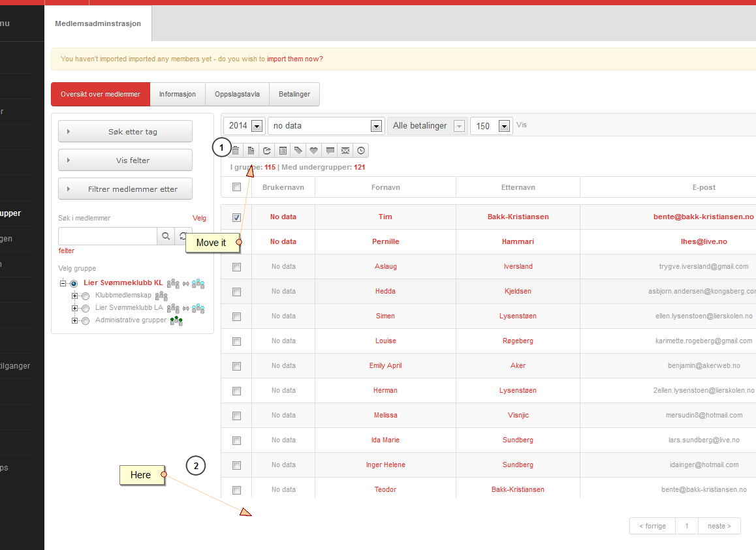Click the trash delete icon in toolbar
Viewport: 756px width, 550px height.
[236, 151]
